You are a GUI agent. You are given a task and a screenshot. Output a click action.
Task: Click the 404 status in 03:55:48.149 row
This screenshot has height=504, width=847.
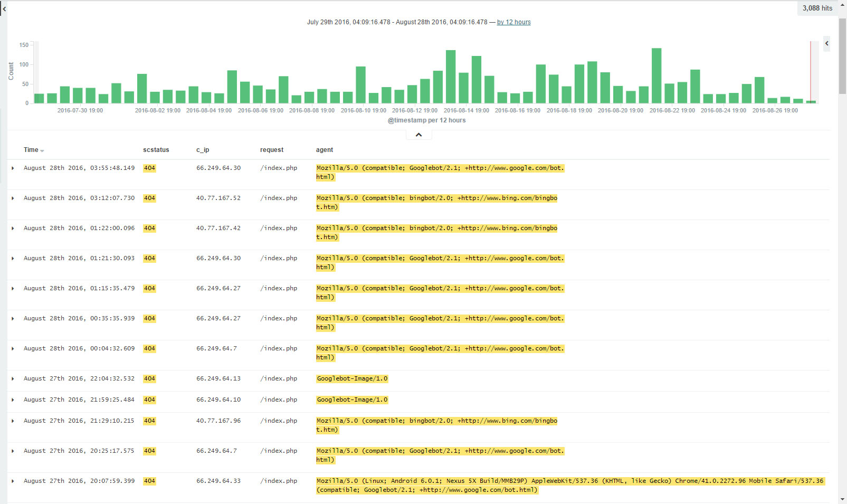(x=149, y=168)
